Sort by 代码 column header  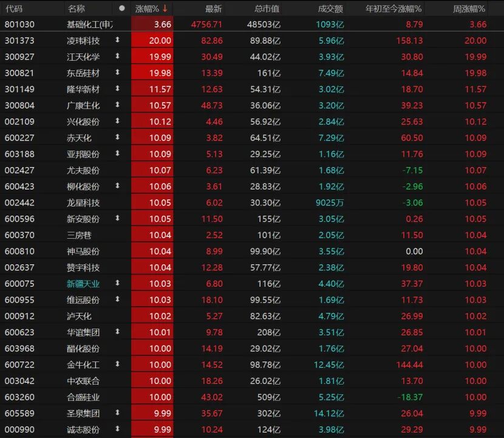pos(14,9)
